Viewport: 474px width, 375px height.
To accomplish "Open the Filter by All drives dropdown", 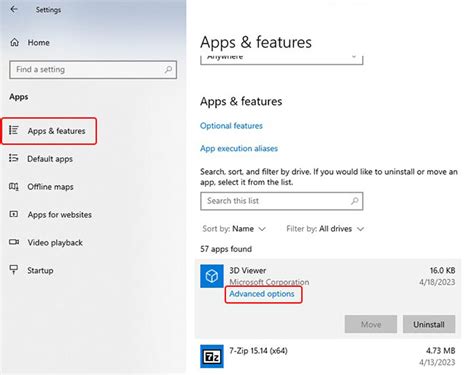I will pyautogui.click(x=325, y=229).
